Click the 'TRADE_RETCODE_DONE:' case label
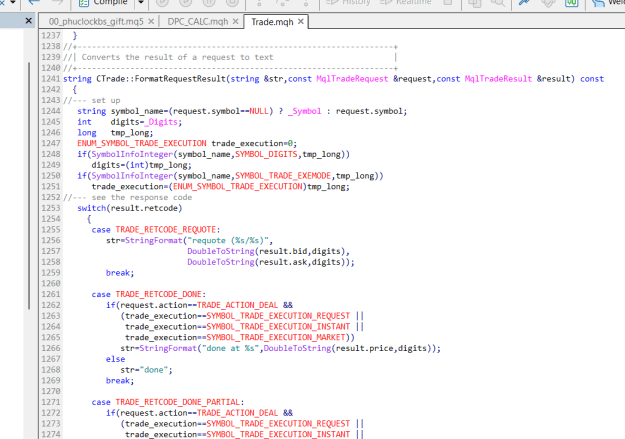 (161, 294)
